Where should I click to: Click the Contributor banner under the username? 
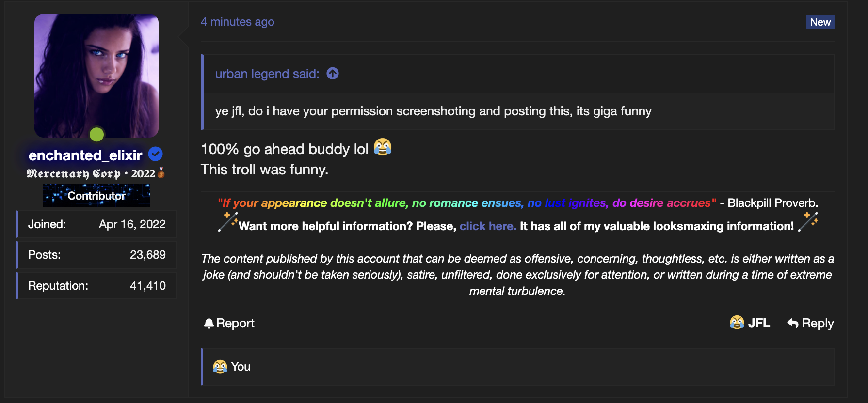(96, 196)
